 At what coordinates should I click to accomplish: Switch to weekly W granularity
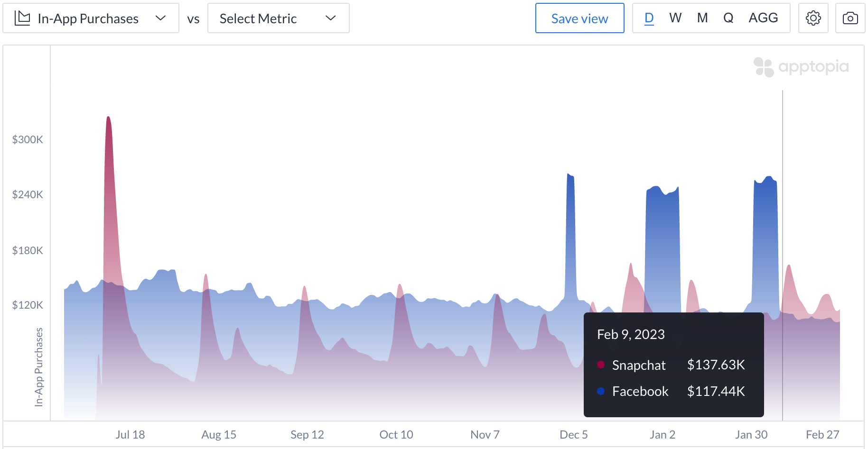[x=675, y=18]
